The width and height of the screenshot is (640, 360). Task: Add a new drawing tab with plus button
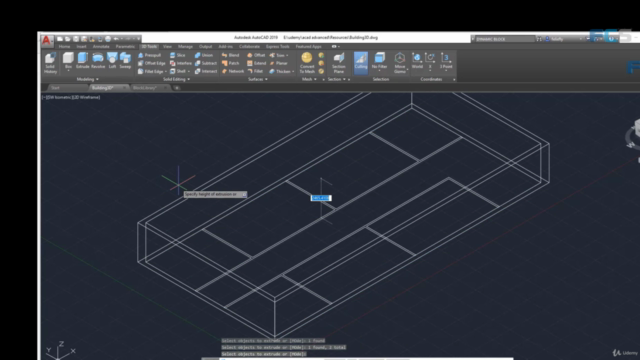[x=177, y=88]
